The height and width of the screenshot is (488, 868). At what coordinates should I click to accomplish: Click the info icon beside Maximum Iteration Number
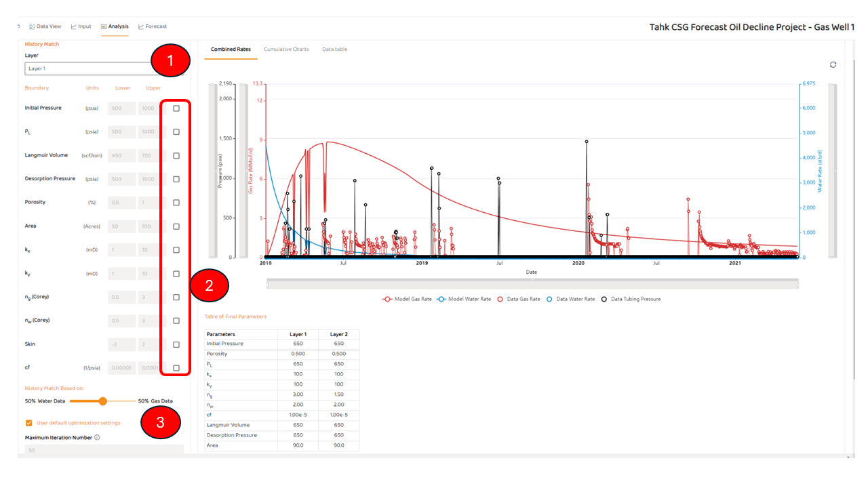pyautogui.click(x=97, y=438)
